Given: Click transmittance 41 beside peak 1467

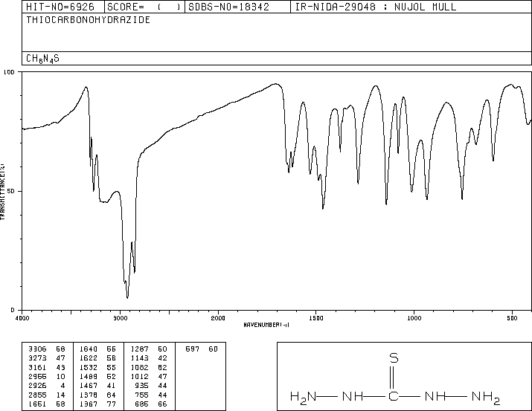Looking at the screenshot, I should 112,386.
